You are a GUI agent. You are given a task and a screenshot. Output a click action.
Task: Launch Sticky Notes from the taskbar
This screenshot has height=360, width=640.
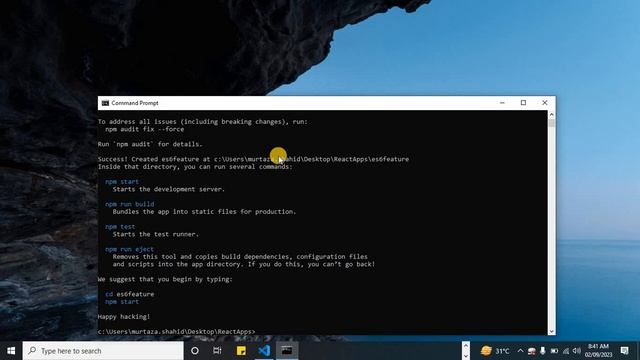[241, 351]
